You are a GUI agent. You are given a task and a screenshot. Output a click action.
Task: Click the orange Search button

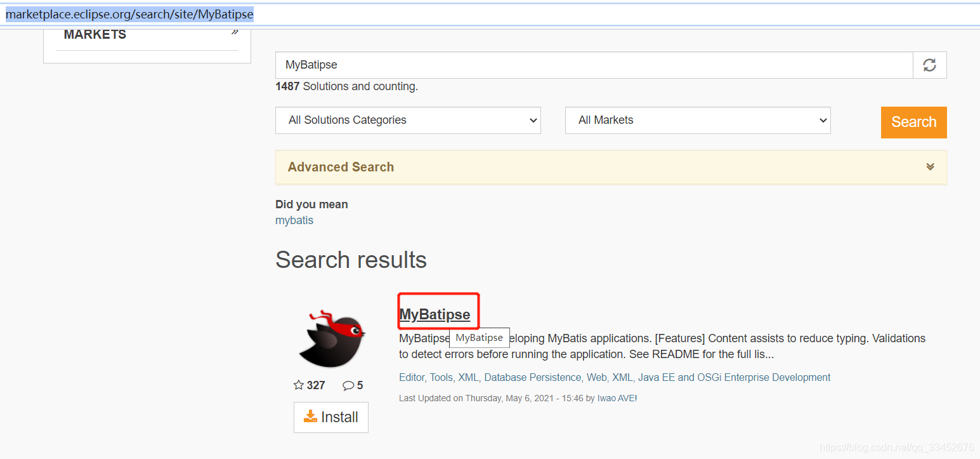pos(913,122)
